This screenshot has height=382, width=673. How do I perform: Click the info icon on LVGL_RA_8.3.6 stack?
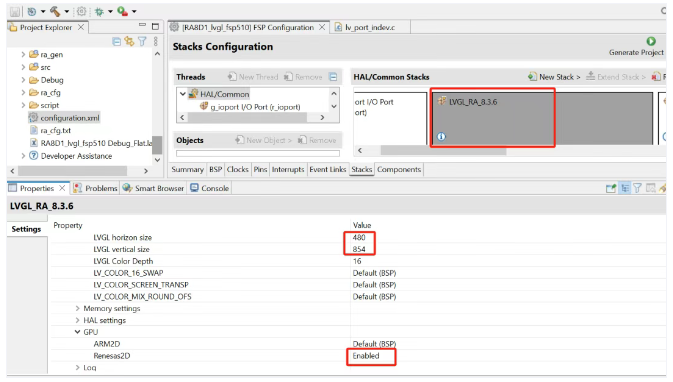441,136
